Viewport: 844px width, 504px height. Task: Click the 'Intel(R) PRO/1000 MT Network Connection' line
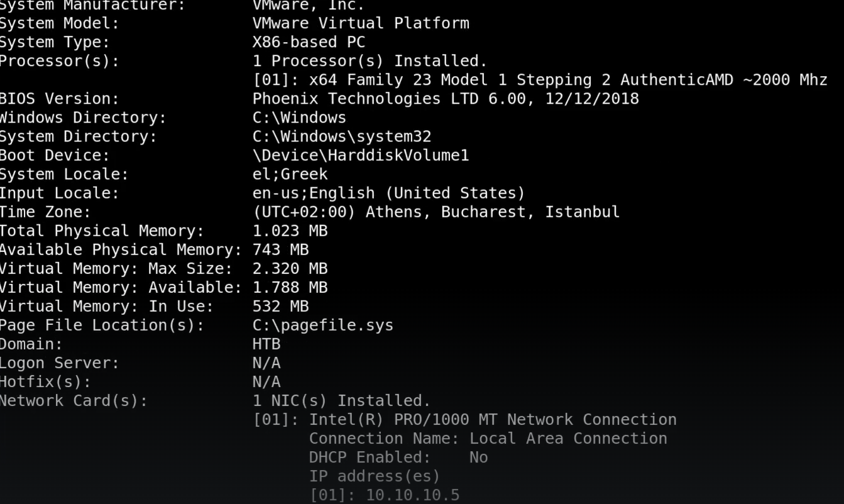[x=492, y=420]
